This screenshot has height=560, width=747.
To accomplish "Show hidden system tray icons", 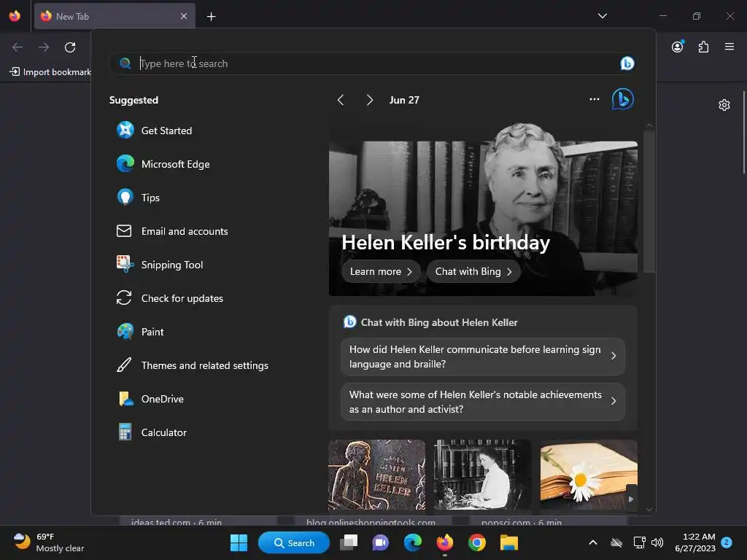I will (x=592, y=542).
